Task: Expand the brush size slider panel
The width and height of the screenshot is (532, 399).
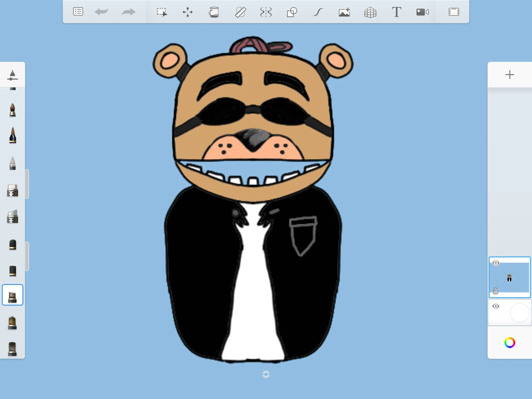Action: click(x=12, y=75)
